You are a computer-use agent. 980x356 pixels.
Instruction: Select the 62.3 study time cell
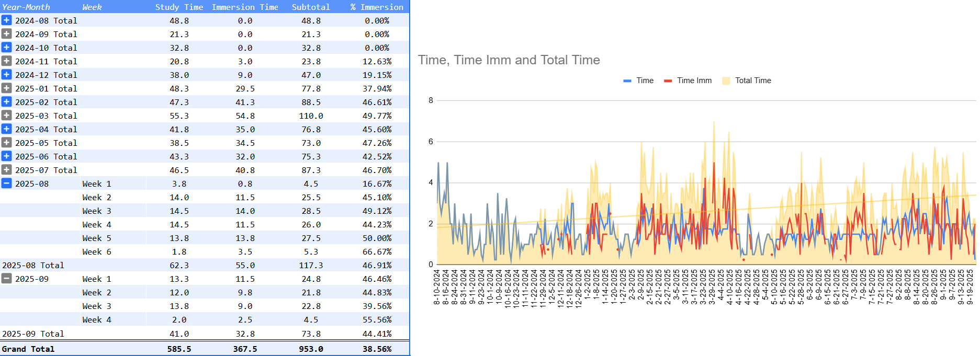coord(179,265)
